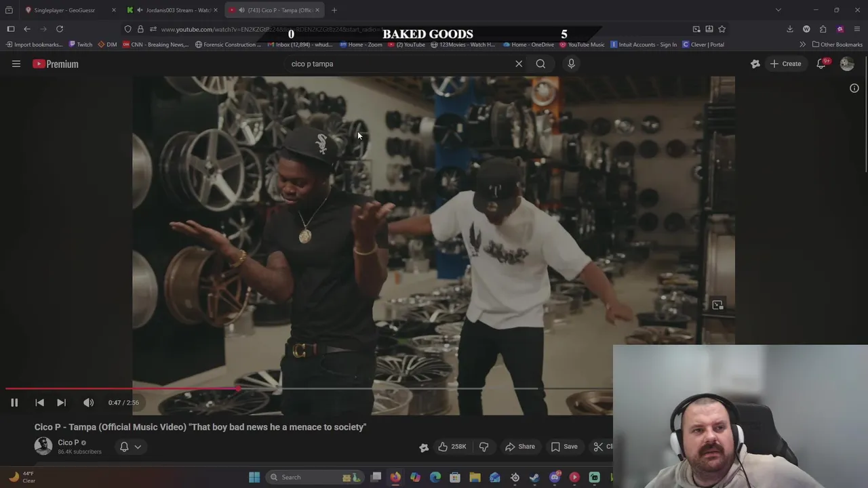Viewport: 868px width, 488px height.
Task: Open Firefox from the taskbar
Action: point(395,477)
